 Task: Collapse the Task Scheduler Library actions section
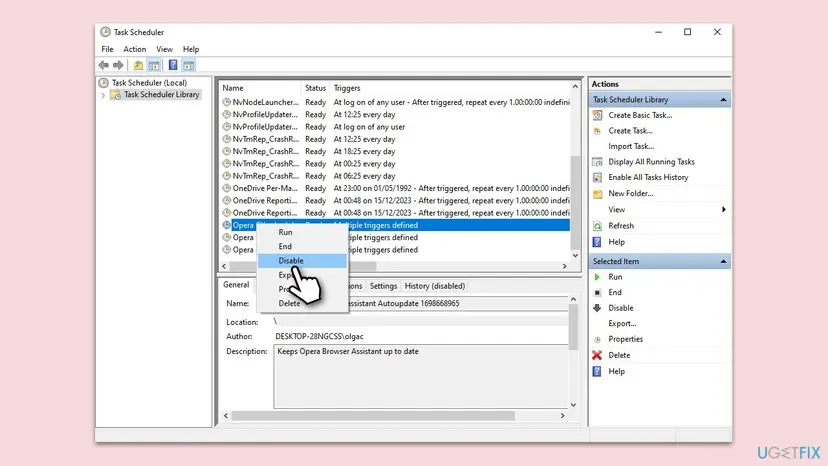tap(723, 99)
